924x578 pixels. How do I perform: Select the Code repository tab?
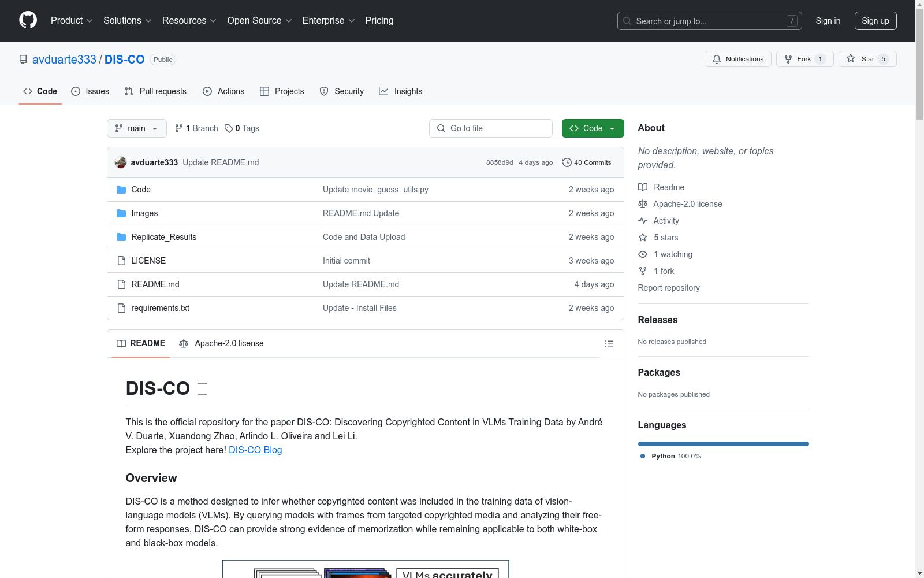tap(40, 91)
